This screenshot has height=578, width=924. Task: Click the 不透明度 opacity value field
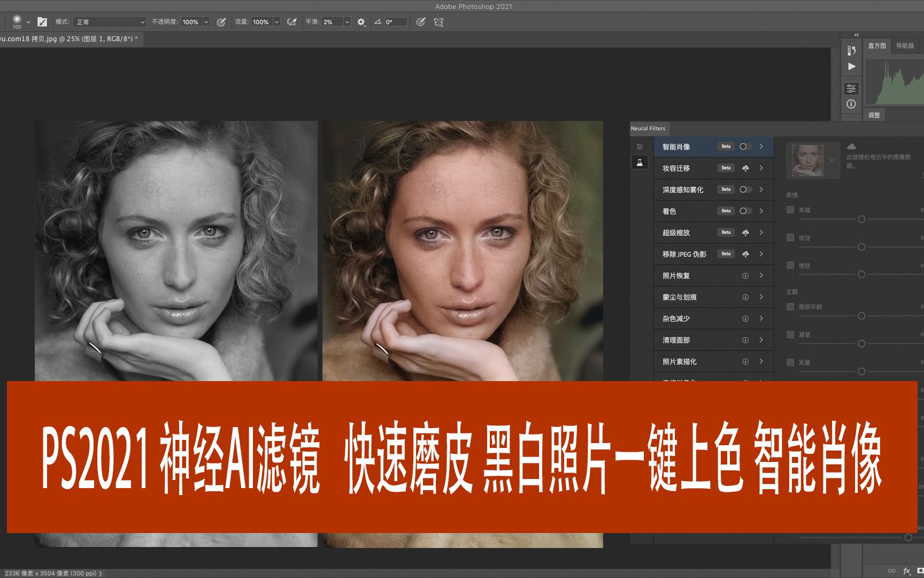coord(191,22)
